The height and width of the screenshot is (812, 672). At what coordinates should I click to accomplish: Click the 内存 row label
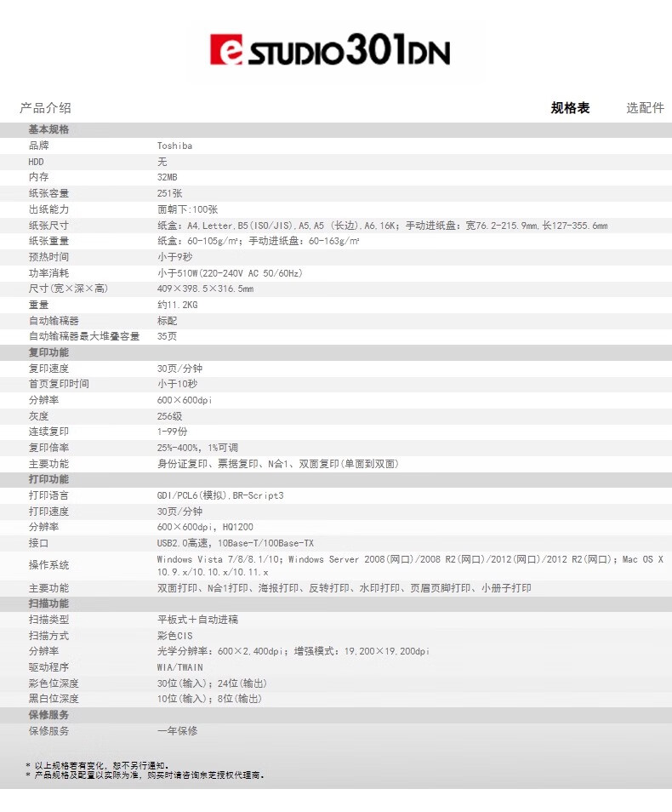tap(39, 177)
